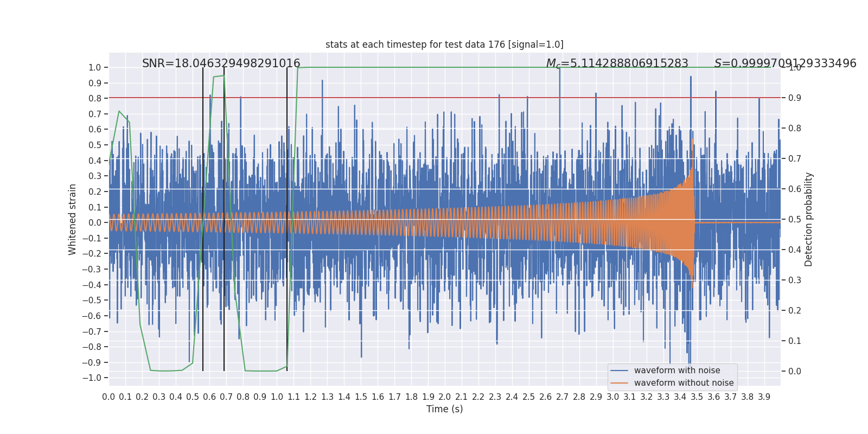
Task: Select the 0.2 tick on the detection probability axis
Action: click(795, 311)
